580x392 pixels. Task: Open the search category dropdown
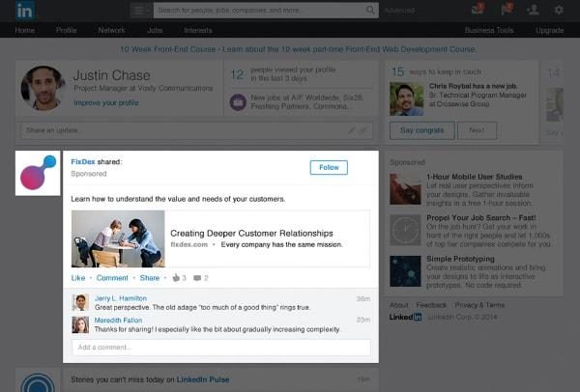coord(140,11)
